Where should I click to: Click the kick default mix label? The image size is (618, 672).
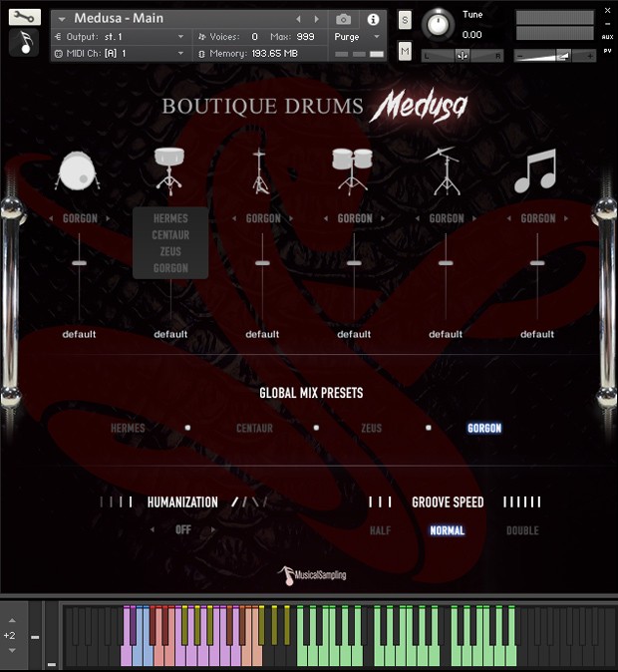(80, 334)
